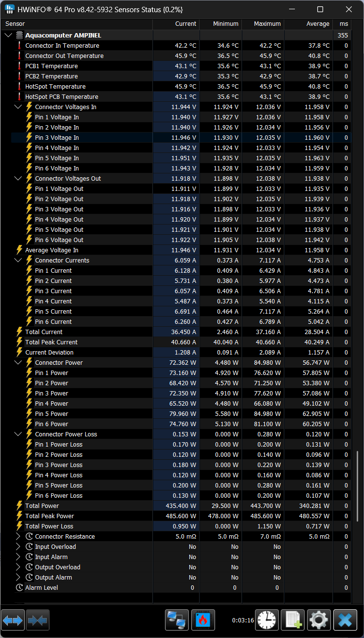Click the Average column header
This screenshot has height=638, width=364.
click(x=309, y=24)
